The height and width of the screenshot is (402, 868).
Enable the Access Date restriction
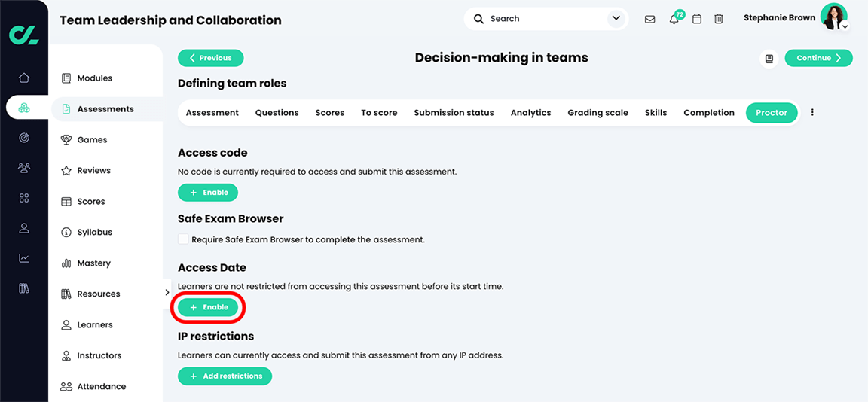point(209,307)
